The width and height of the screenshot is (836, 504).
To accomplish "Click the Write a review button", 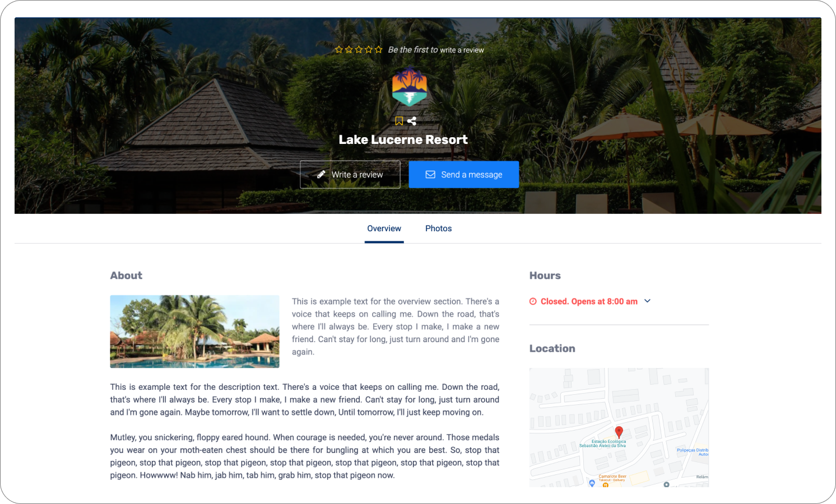I will coord(350,175).
